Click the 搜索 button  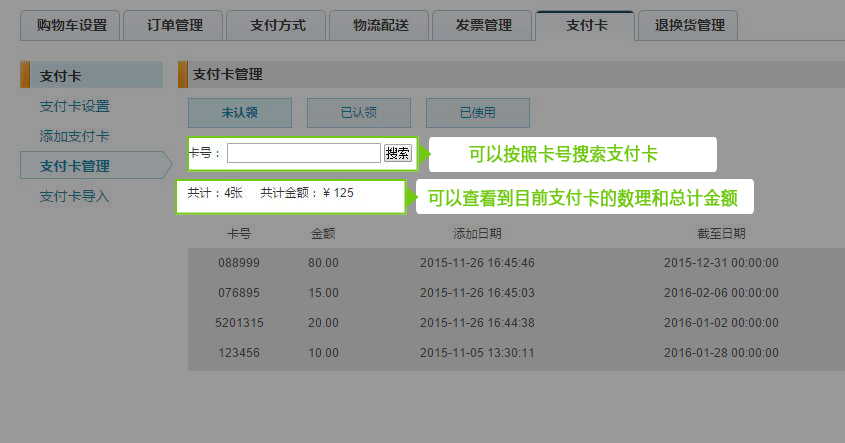click(x=398, y=153)
